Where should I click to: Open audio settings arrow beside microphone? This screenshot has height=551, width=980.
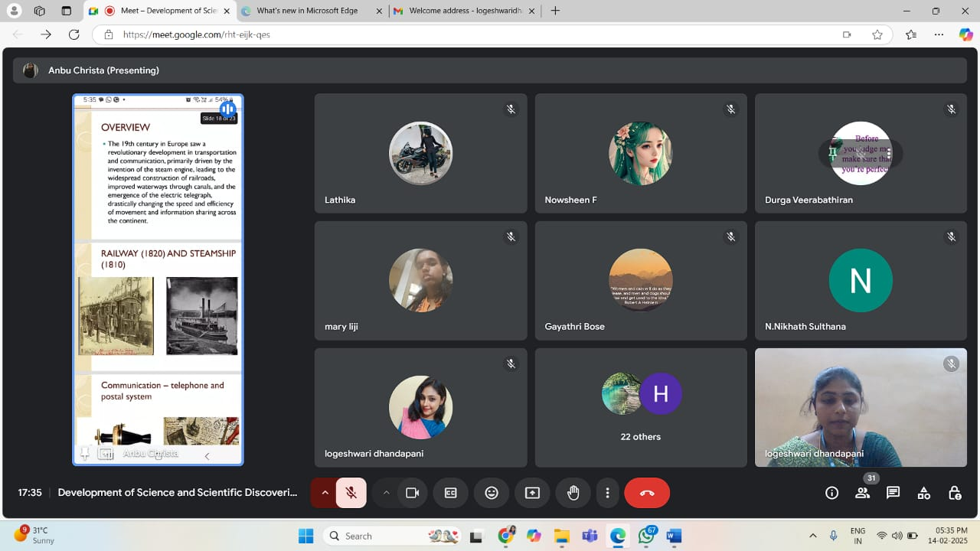tap(325, 493)
